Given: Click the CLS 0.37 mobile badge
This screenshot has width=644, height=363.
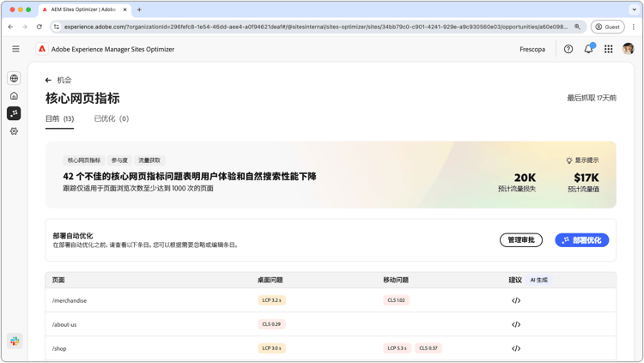Looking at the screenshot, I should 428,348.
